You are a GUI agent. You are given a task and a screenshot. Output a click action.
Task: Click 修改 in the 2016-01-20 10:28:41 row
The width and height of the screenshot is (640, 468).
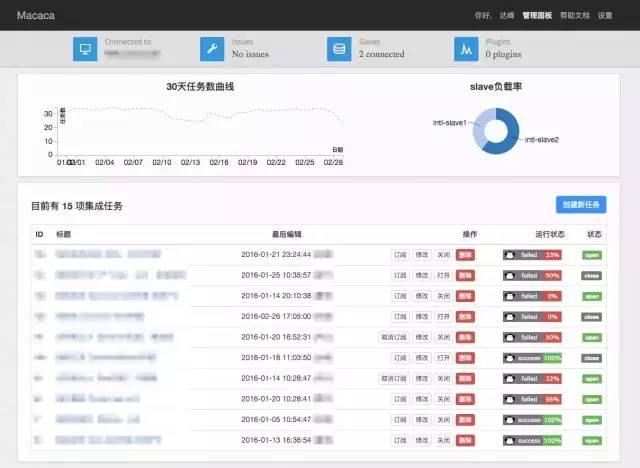[422, 399]
